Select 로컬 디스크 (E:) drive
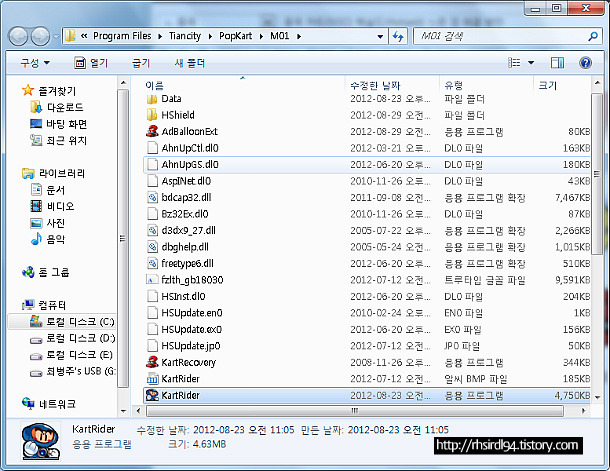Image resolution: width=610 pixels, height=471 pixels. [72, 355]
